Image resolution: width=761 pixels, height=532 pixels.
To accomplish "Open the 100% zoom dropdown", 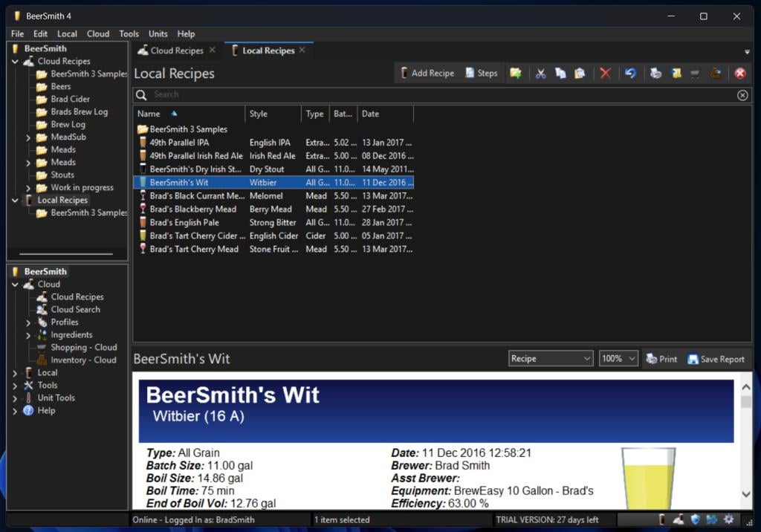I will pyautogui.click(x=618, y=359).
